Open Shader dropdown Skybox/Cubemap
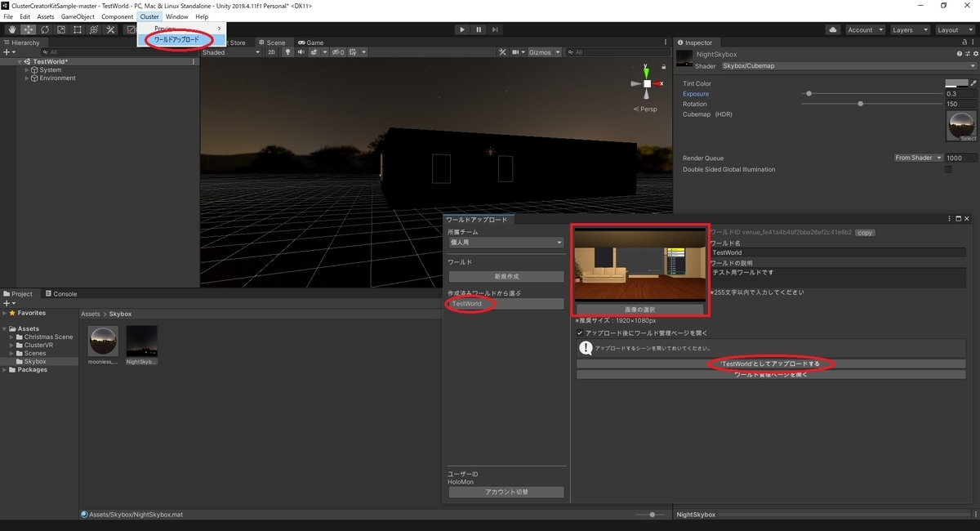 click(x=849, y=65)
